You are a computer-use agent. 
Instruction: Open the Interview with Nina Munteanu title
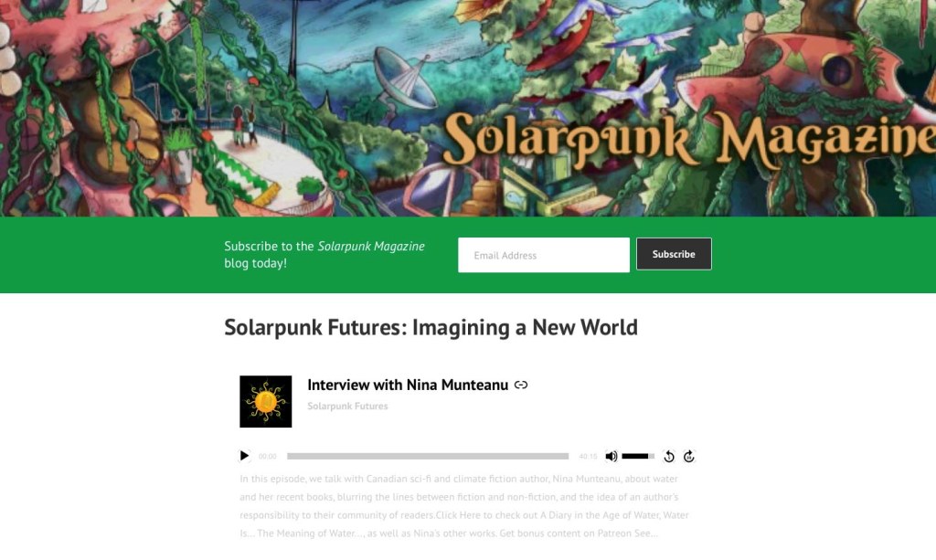[408, 386]
